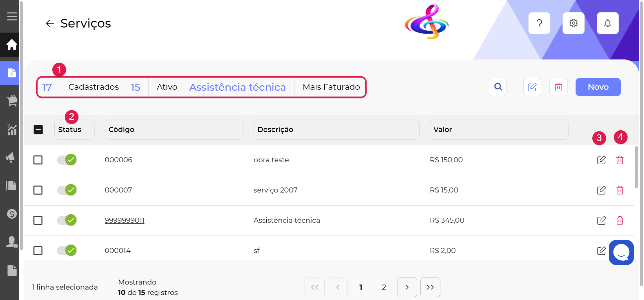
Task: Click the search magnifier button
Action: pyautogui.click(x=498, y=87)
